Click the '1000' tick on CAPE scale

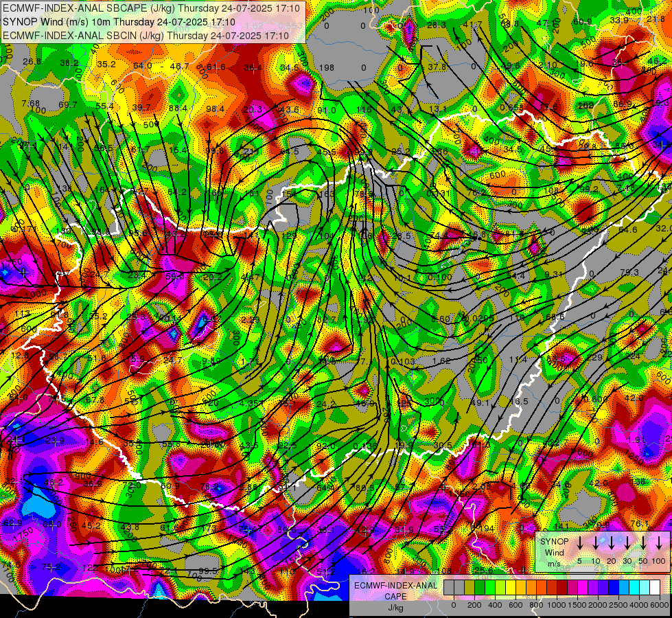click(x=557, y=605)
